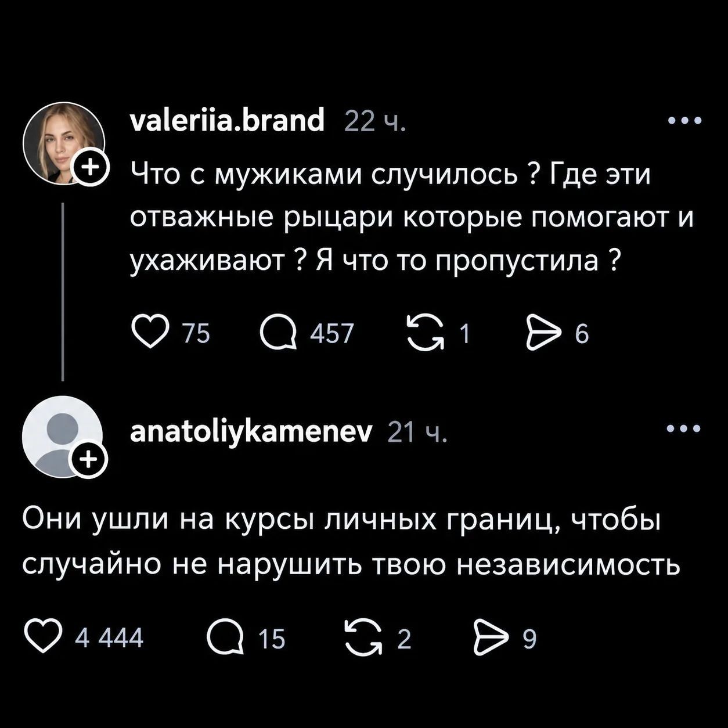Click the 22 ч. timestamp

pyautogui.click(x=375, y=121)
